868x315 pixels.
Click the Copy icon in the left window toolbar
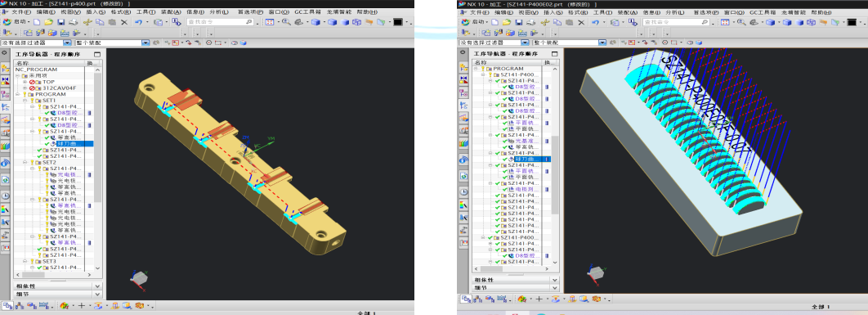[x=100, y=22]
